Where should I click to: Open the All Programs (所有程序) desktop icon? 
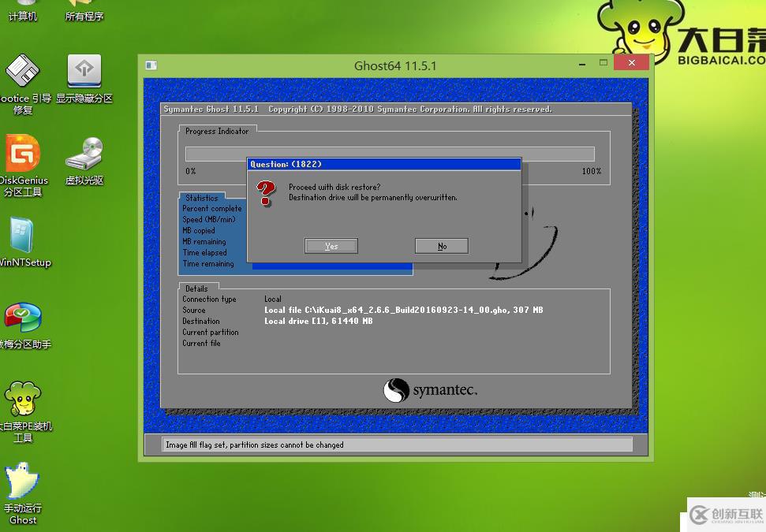[x=84, y=11]
